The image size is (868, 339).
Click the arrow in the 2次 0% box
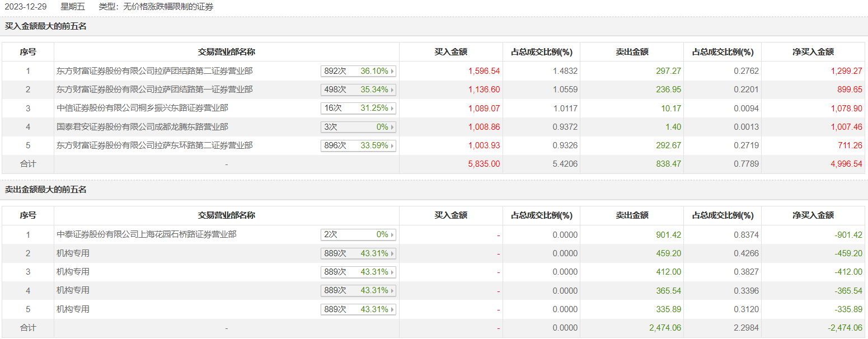click(392, 235)
